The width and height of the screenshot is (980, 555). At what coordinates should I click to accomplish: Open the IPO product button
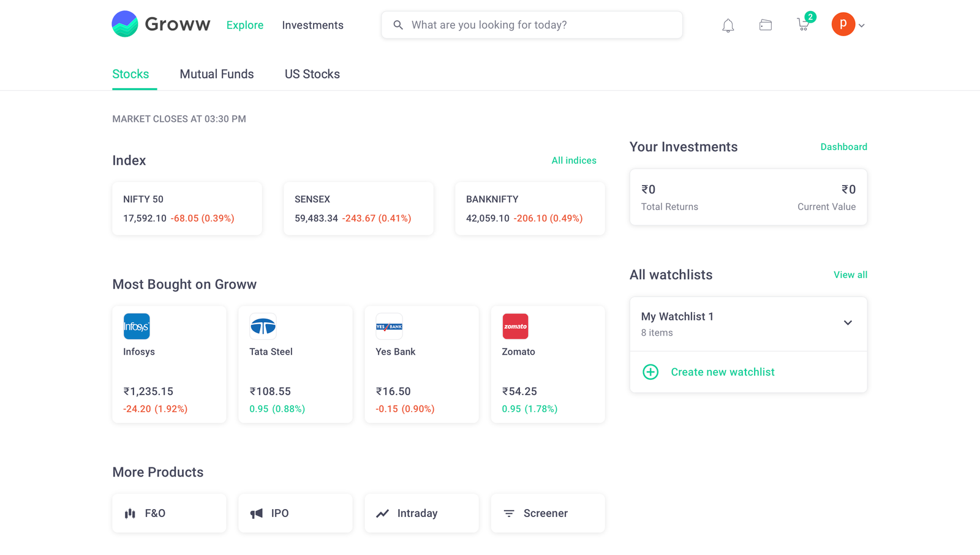click(295, 513)
